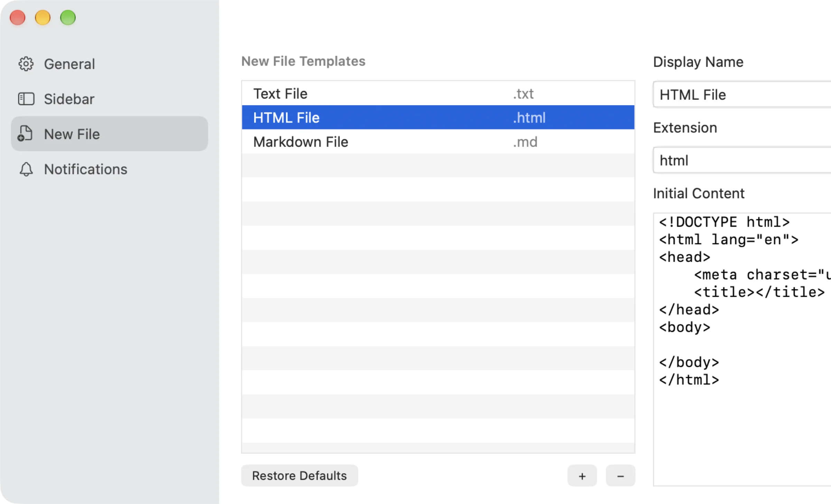Open the Notifications settings pane
The width and height of the screenshot is (831, 504).
point(109,169)
